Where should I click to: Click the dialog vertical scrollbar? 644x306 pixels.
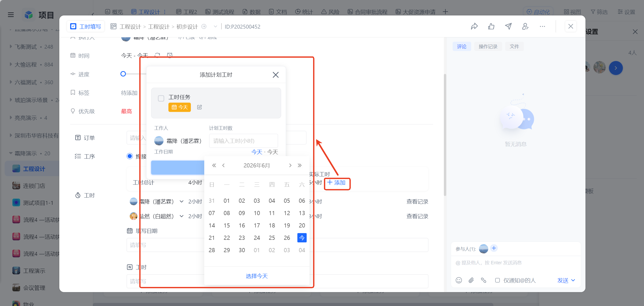tap(445, 135)
